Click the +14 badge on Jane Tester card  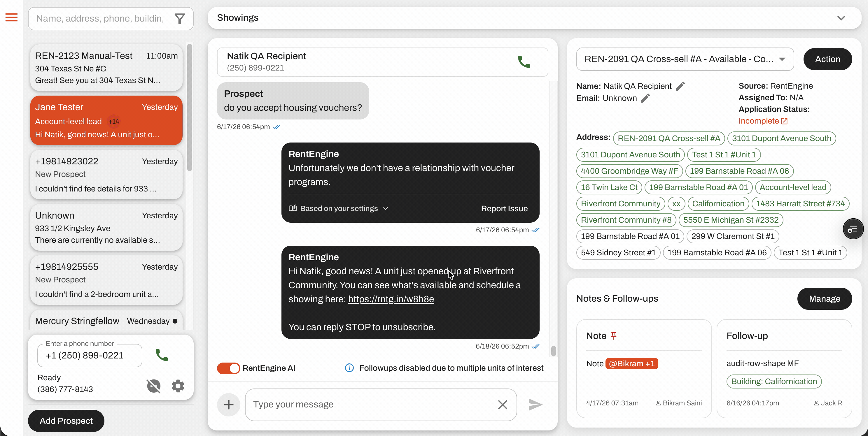click(x=114, y=122)
